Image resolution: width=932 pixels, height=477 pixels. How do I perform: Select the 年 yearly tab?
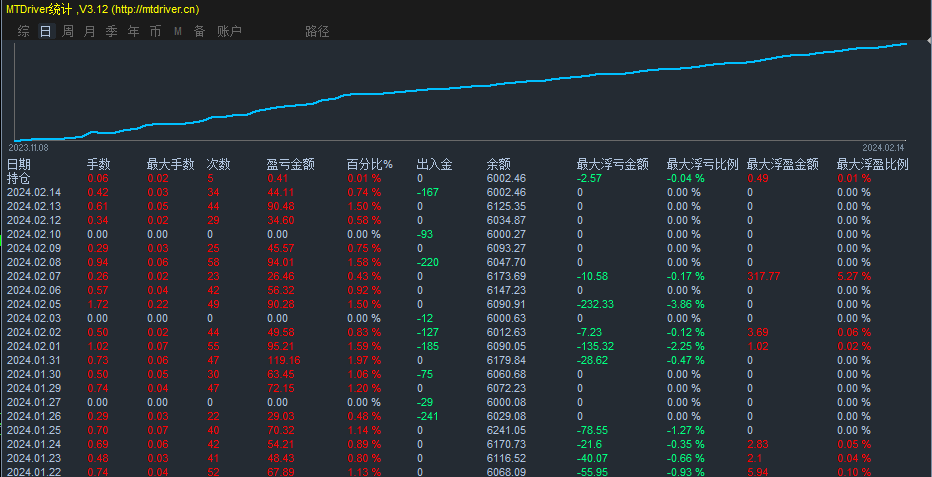click(x=133, y=31)
